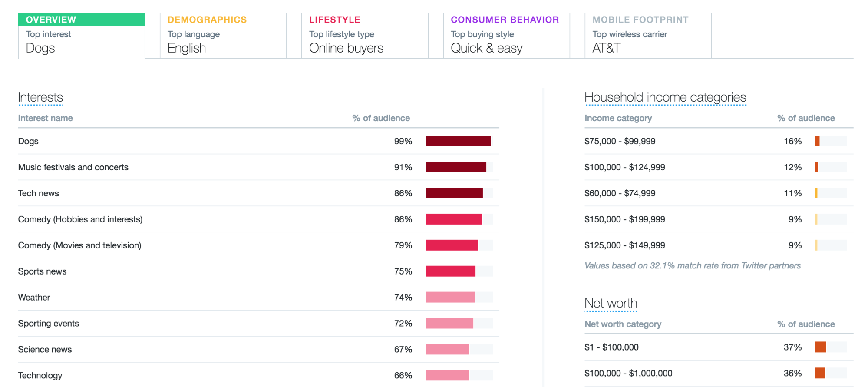Select the Lifestyle tab
868x387 pixels.
tap(364, 35)
